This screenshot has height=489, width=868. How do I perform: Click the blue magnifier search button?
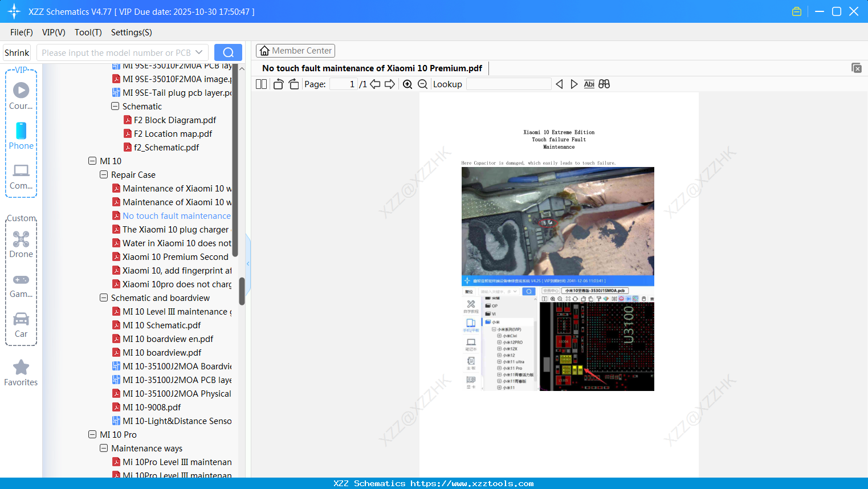(x=228, y=52)
